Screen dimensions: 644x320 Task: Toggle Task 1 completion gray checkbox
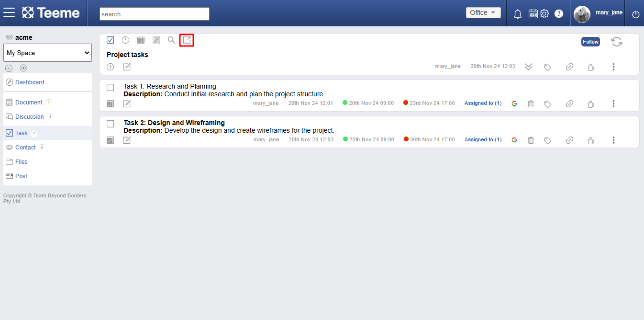point(110,103)
